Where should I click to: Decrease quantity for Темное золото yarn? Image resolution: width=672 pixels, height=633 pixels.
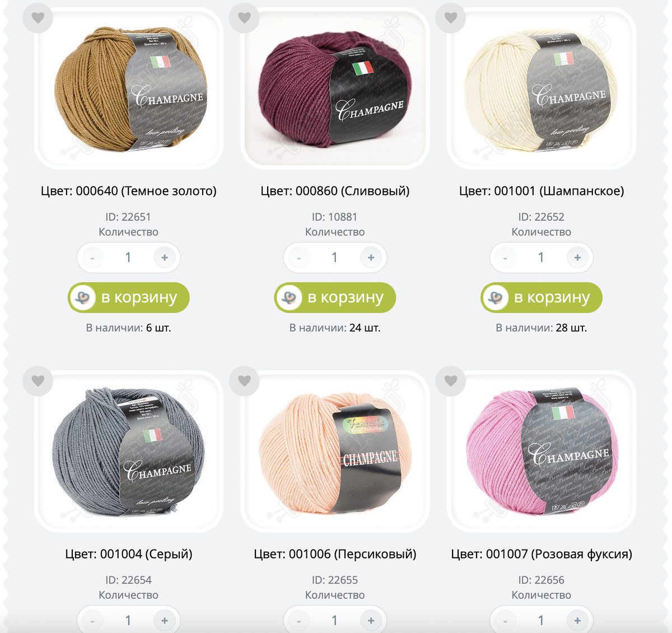click(92, 258)
